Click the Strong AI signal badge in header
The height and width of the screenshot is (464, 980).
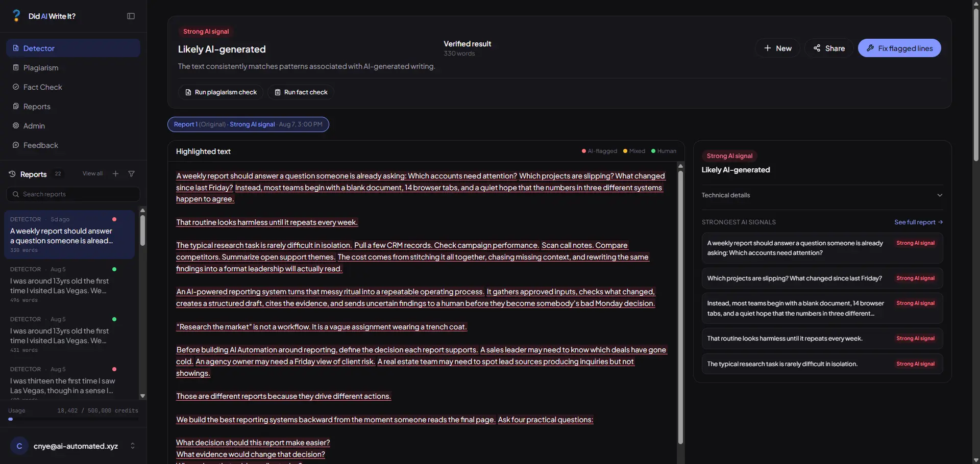206,32
